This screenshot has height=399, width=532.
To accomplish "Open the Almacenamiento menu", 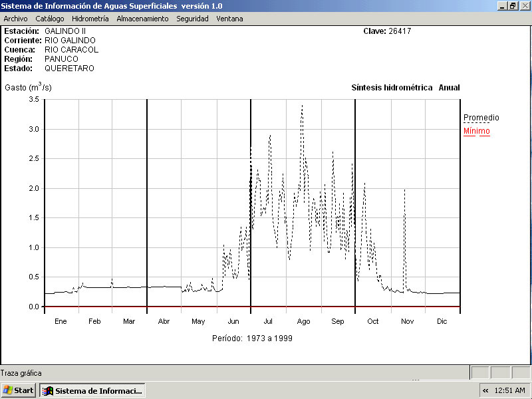I will tap(142, 19).
